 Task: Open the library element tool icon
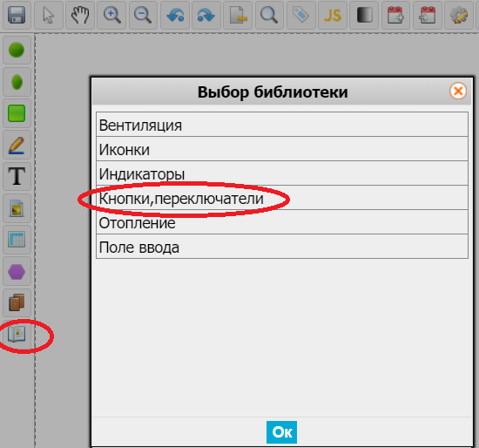coord(17,334)
